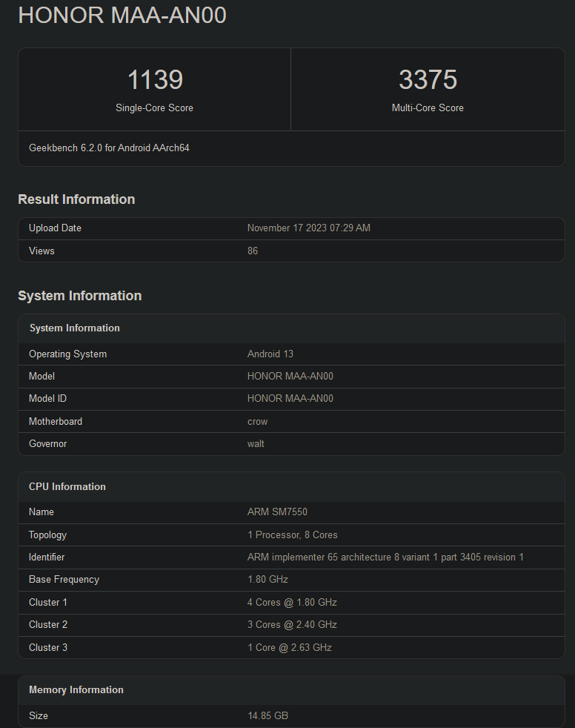The height and width of the screenshot is (728, 575).
Task: Click the Cluster 3 value 1 Core @ 2.63 GHz
Action: pyautogui.click(x=289, y=648)
